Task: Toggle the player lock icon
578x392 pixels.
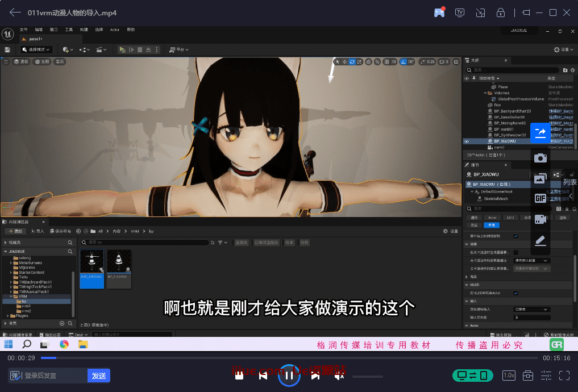Action: pyautogui.click(x=501, y=12)
